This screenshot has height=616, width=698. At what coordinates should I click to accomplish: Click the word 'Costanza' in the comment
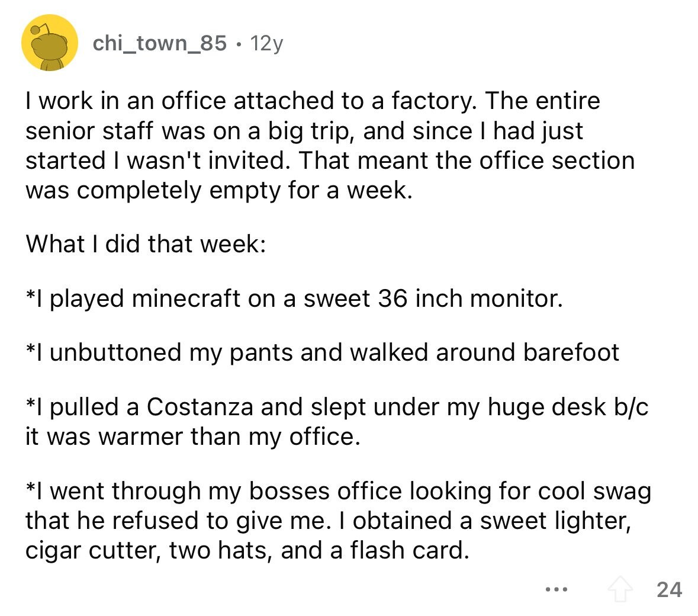click(x=200, y=407)
